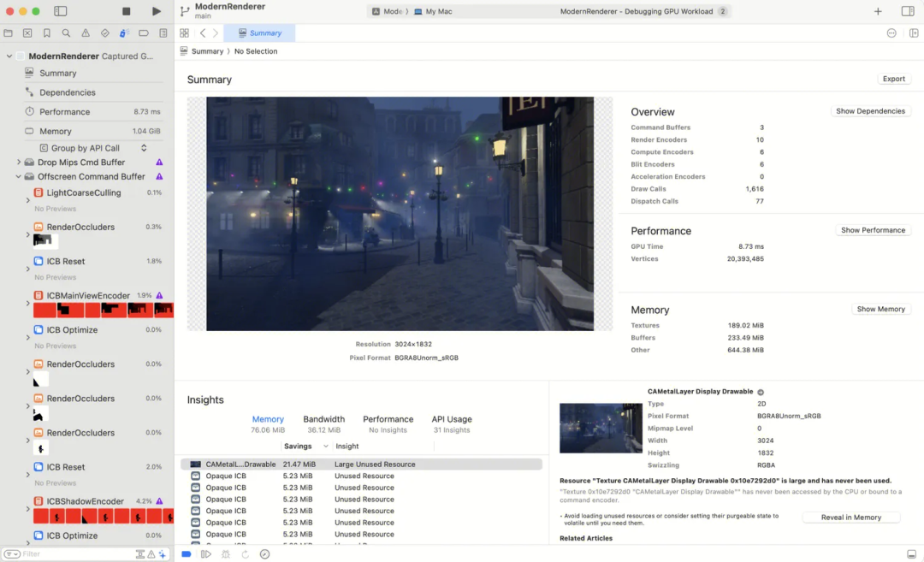The image size is (924, 562).
Task: Open the Savings column sort dropdown
Action: tap(325, 447)
